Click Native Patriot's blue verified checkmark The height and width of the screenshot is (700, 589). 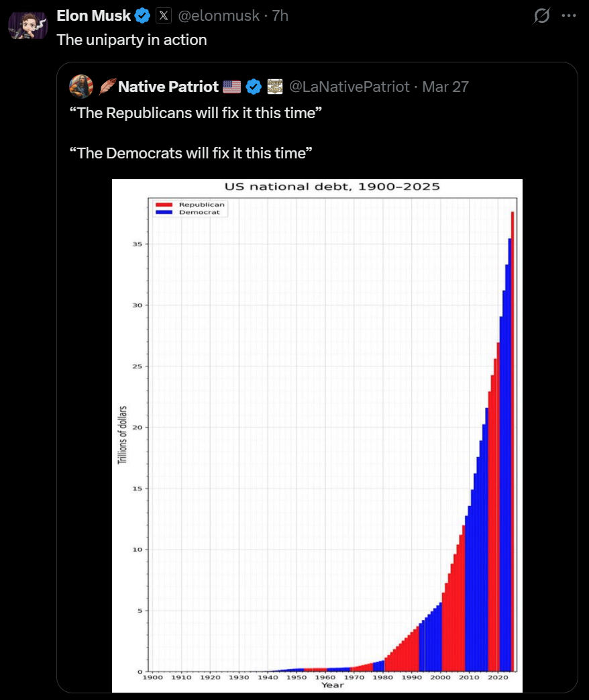[x=253, y=86]
